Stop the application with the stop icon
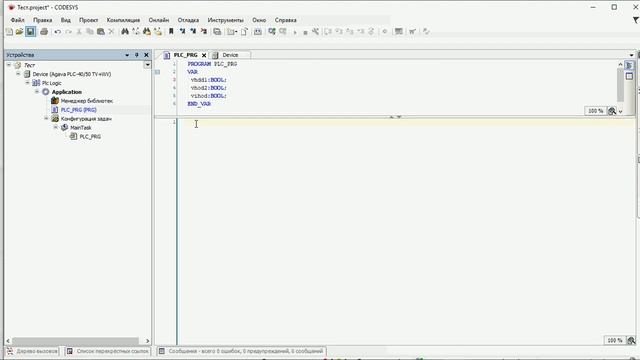640x360 pixels. (x=305, y=32)
